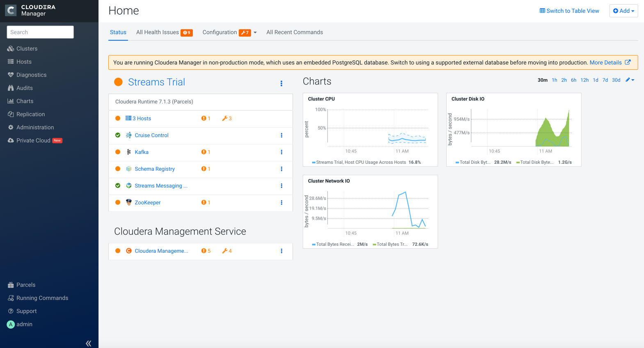Image resolution: width=644 pixels, height=348 pixels.
Task: Expand the Configuration tab dropdown arrow
Action: 255,33
